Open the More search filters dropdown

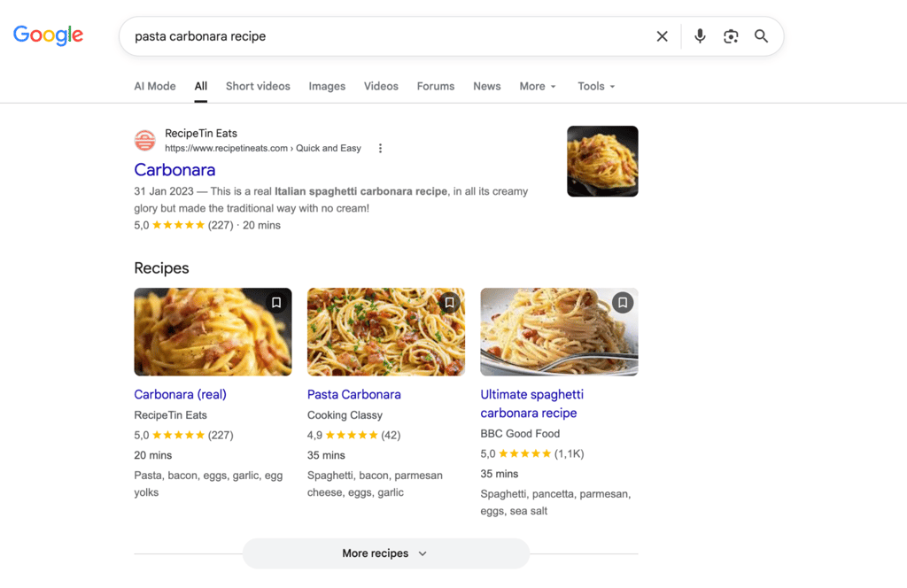538,86
